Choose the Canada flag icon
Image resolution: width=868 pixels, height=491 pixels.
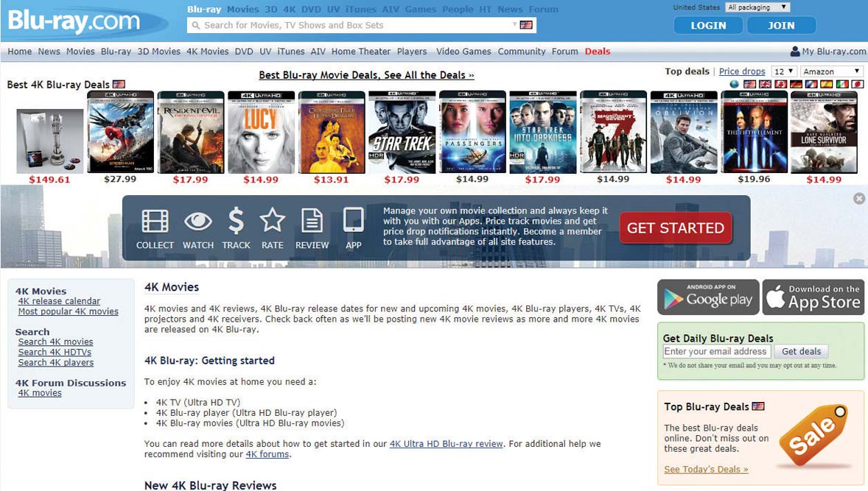[x=780, y=84]
